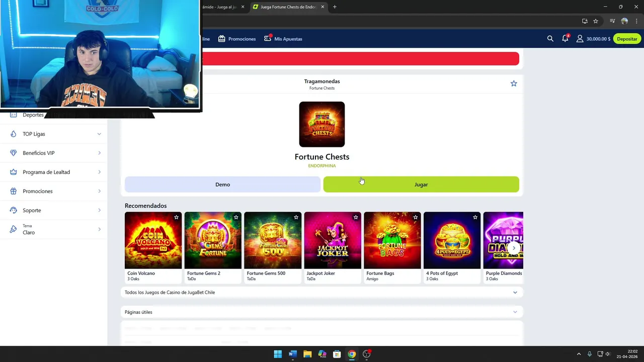Open Chrome install app icon
The image size is (644, 362).
(x=585, y=21)
